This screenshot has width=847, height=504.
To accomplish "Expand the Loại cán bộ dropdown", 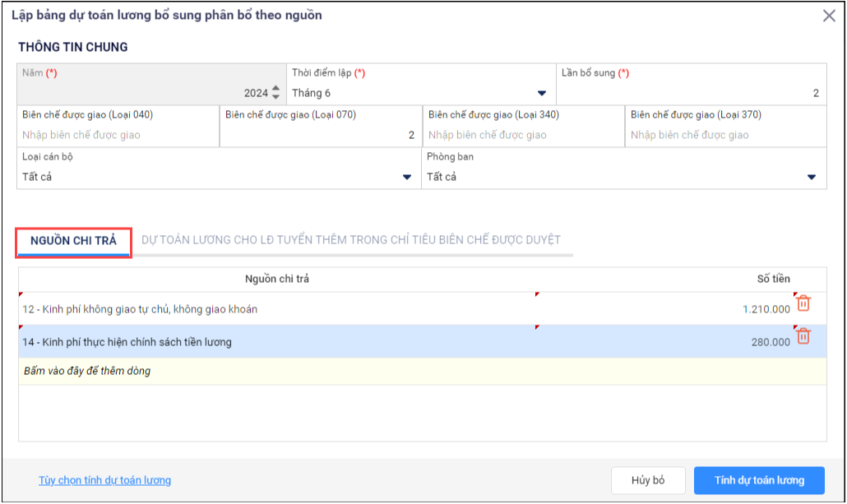I will pos(407,178).
